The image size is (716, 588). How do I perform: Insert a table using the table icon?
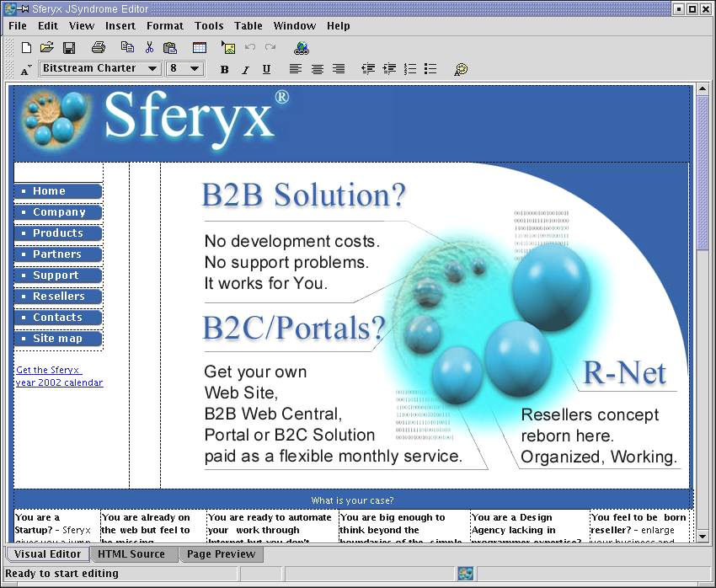coord(200,48)
